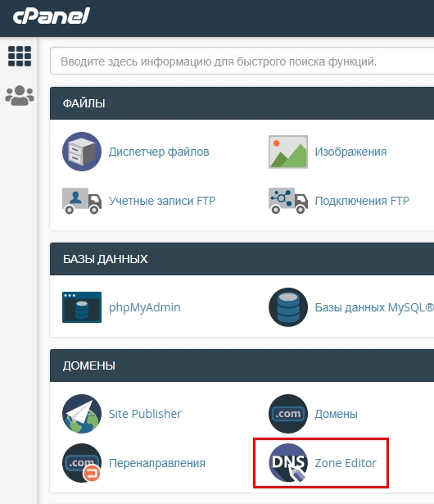Open Подключения FTP link
434x504 pixels.
point(362,201)
